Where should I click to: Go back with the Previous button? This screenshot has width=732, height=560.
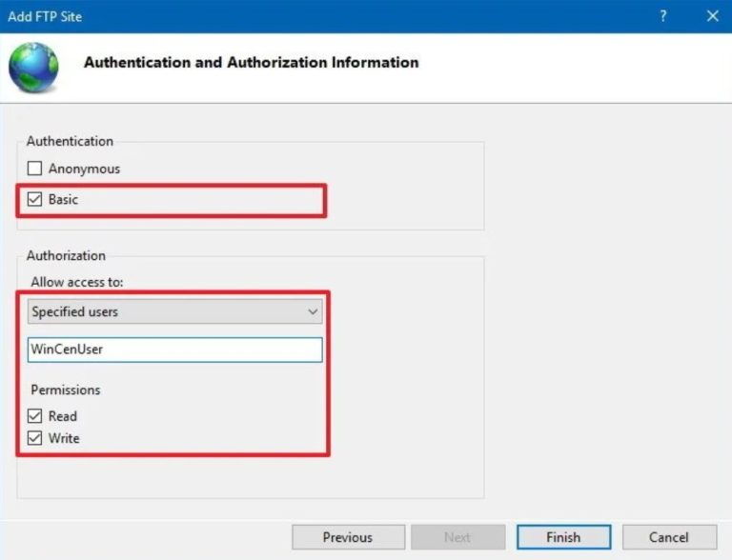(x=348, y=537)
